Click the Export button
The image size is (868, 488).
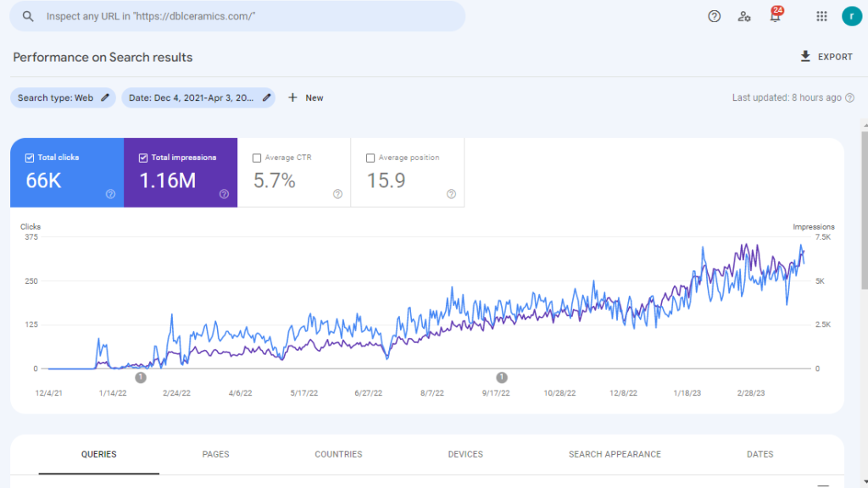click(x=826, y=57)
